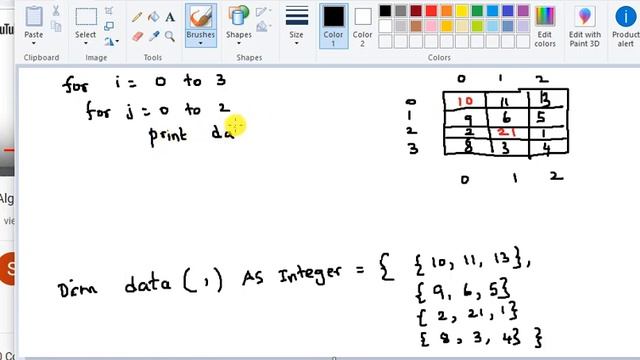Pick the lime palette swatch
The image size is (640, 360).
click(x=477, y=26)
